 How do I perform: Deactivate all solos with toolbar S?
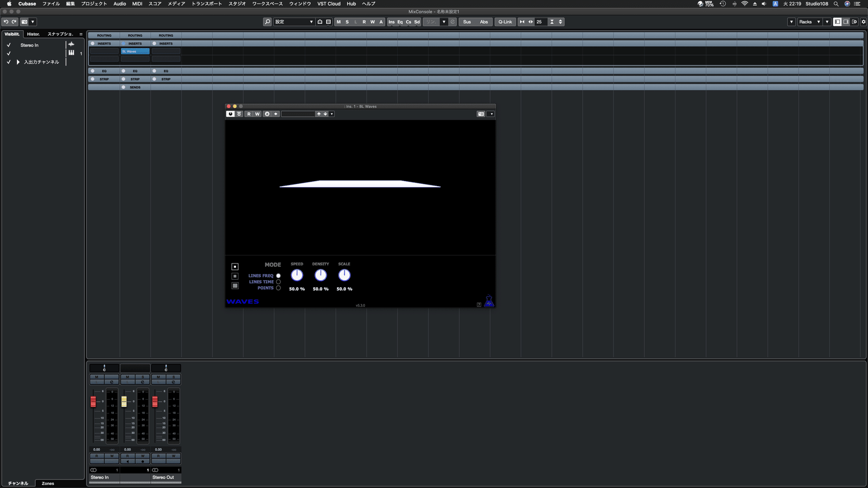pyautogui.click(x=347, y=22)
